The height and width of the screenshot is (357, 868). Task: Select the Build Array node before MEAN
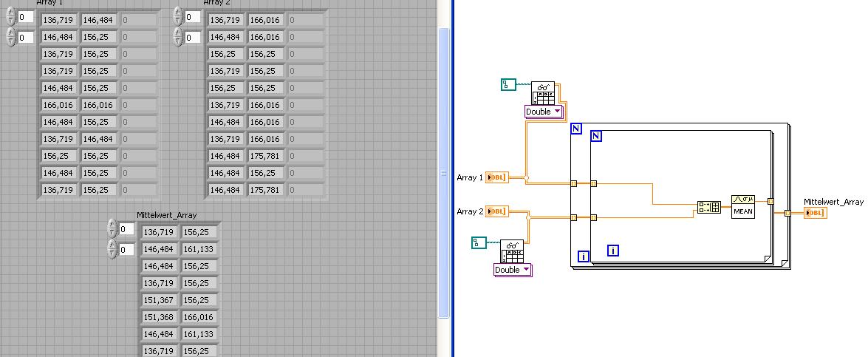tap(709, 208)
